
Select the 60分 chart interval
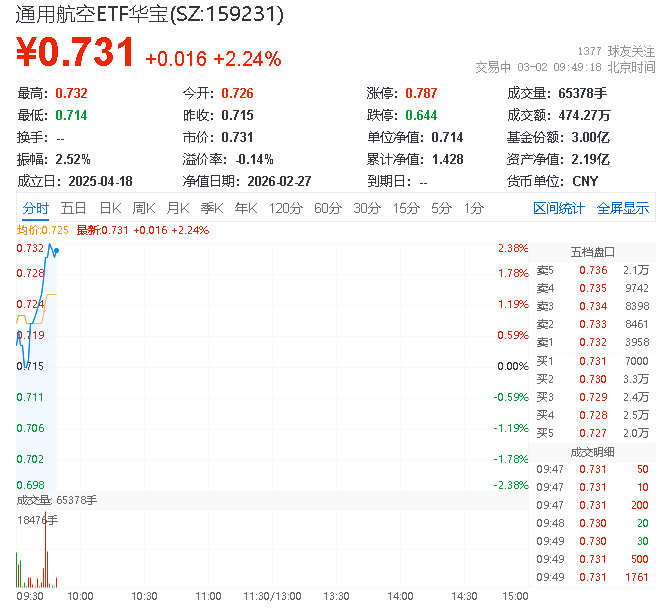[x=328, y=209]
